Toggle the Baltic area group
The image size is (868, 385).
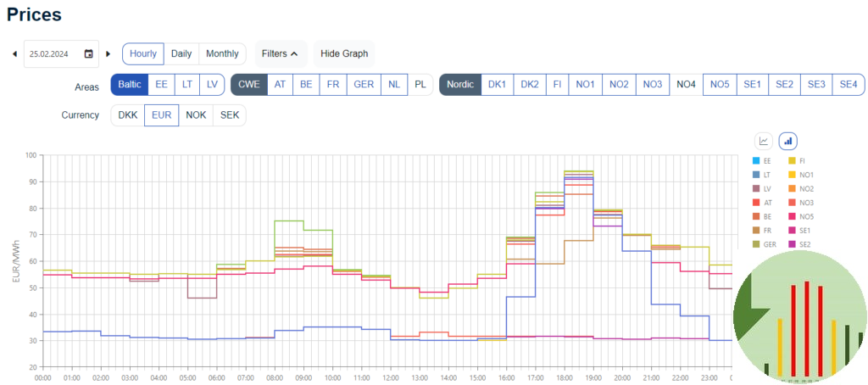pyautogui.click(x=130, y=85)
